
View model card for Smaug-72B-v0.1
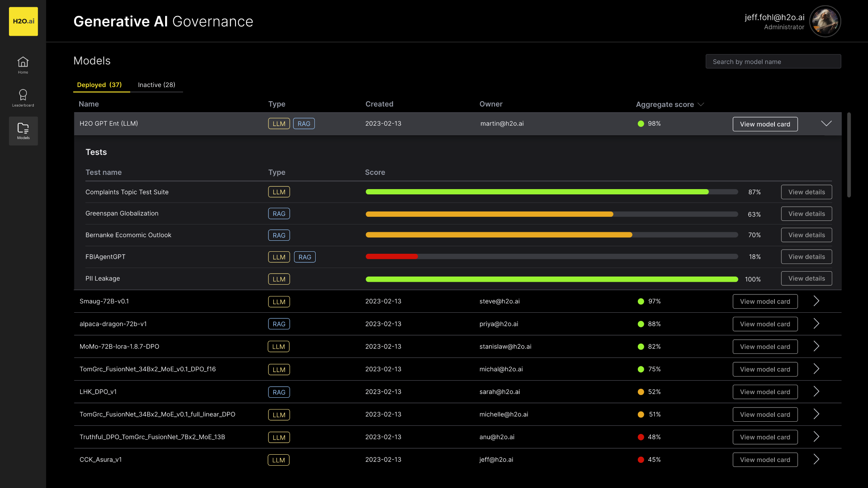point(765,301)
